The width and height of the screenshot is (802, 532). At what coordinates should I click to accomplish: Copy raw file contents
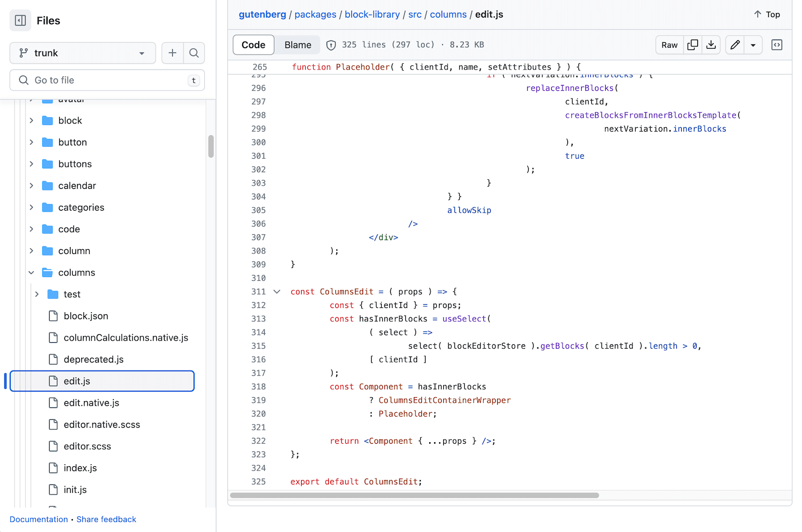tap(692, 45)
